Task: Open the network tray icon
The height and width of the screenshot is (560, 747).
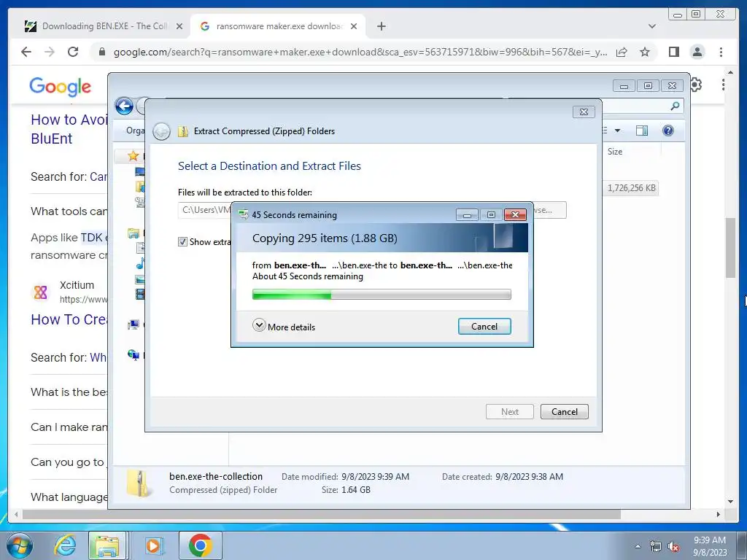Action: click(656, 547)
